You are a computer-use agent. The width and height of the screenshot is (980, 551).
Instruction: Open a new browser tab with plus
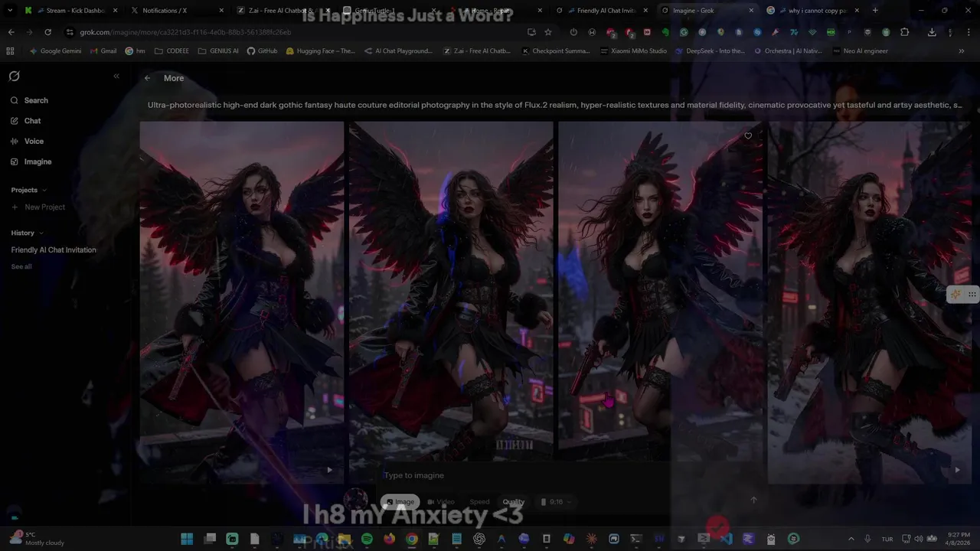click(x=875, y=11)
